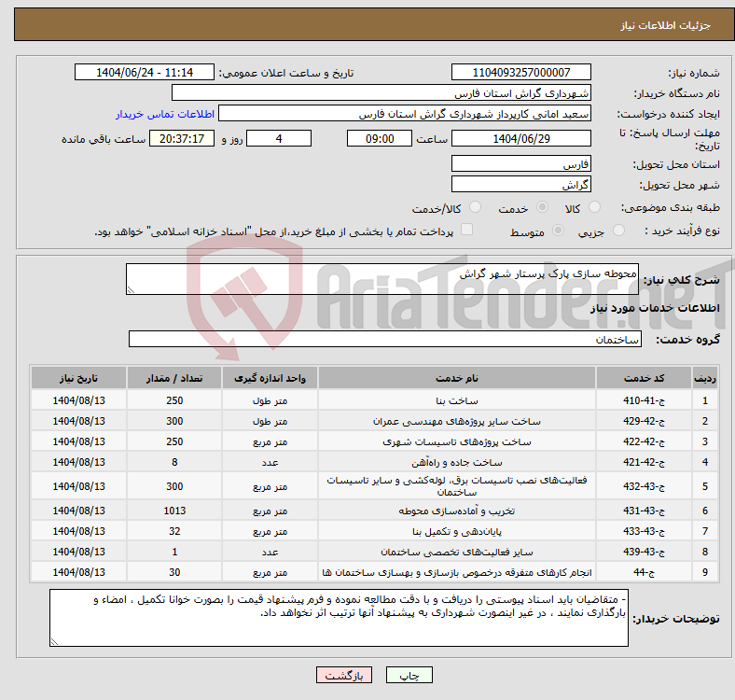Click service name ساخت جاده و راه‌آهن
Image resolution: width=735 pixels, height=700 pixels.
point(457,463)
